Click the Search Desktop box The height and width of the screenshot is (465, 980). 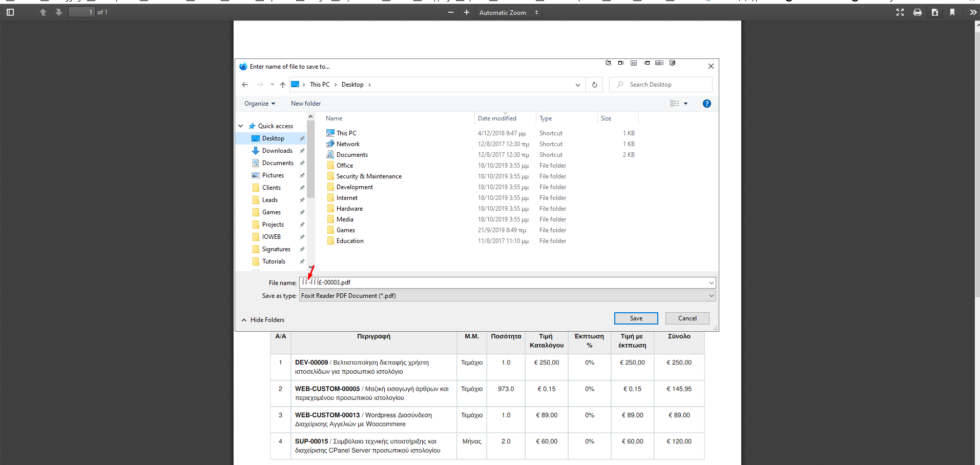[661, 85]
